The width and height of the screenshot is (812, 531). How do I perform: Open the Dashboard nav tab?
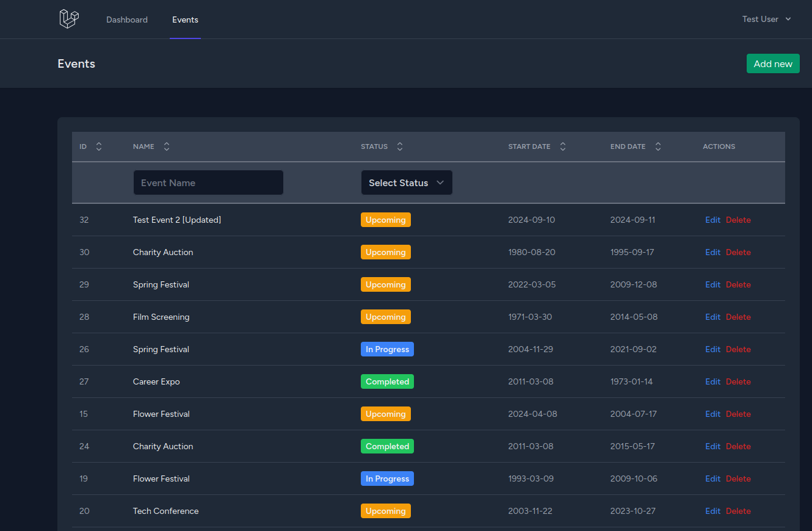pos(127,20)
